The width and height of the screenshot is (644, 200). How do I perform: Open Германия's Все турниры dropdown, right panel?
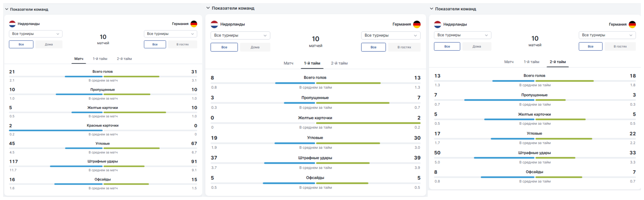click(x=607, y=35)
